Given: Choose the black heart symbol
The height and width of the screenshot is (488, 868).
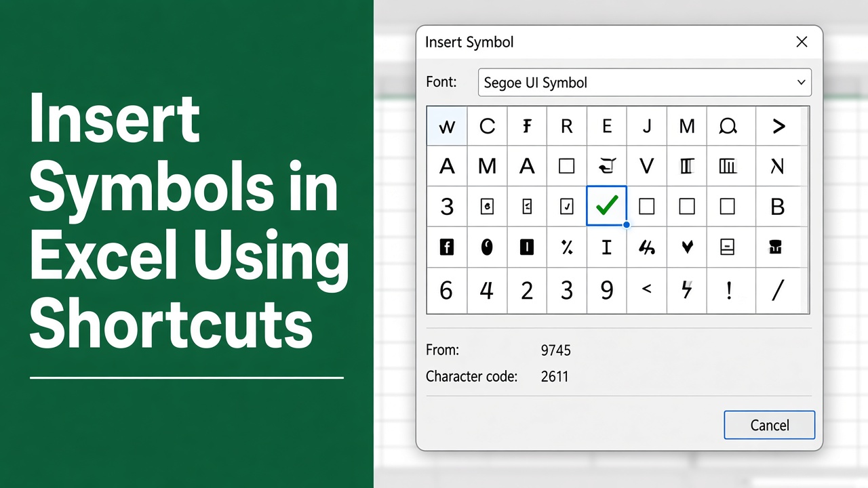Looking at the screenshot, I should click(687, 247).
